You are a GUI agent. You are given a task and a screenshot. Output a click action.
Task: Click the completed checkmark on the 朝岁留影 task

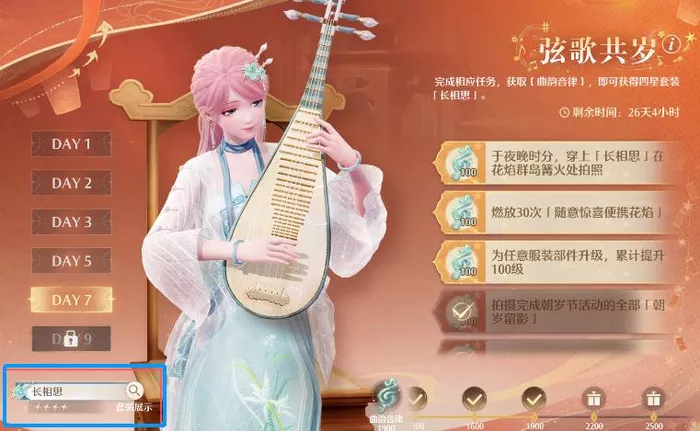pos(462,312)
